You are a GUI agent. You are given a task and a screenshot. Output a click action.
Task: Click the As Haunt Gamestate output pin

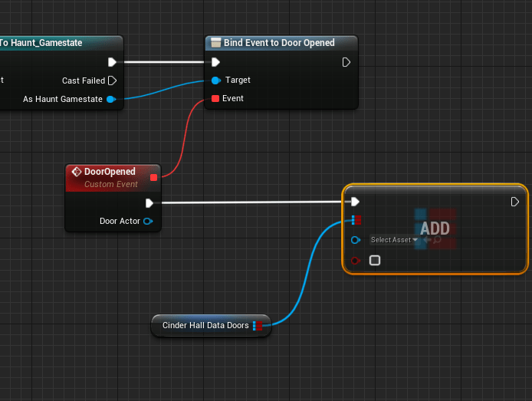pyautogui.click(x=111, y=99)
